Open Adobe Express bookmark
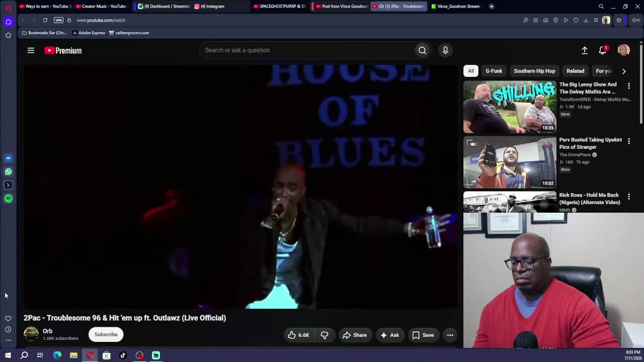The width and height of the screenshot is (644, 362). point(89,33)
